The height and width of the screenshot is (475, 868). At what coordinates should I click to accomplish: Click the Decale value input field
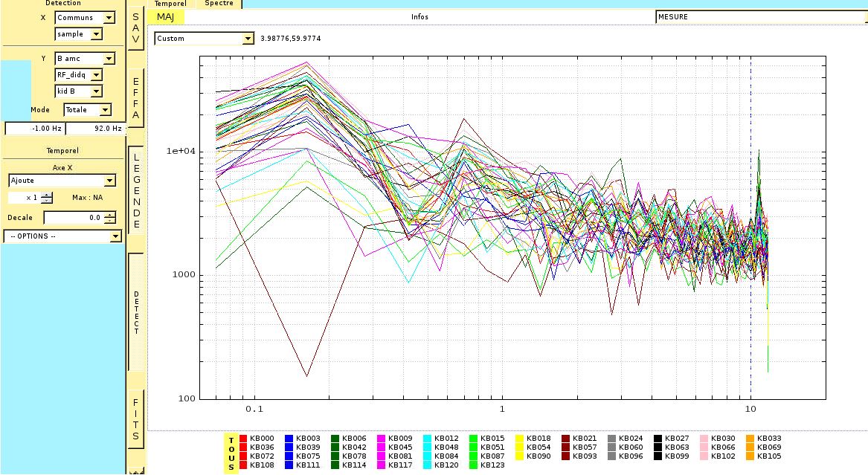73,218
